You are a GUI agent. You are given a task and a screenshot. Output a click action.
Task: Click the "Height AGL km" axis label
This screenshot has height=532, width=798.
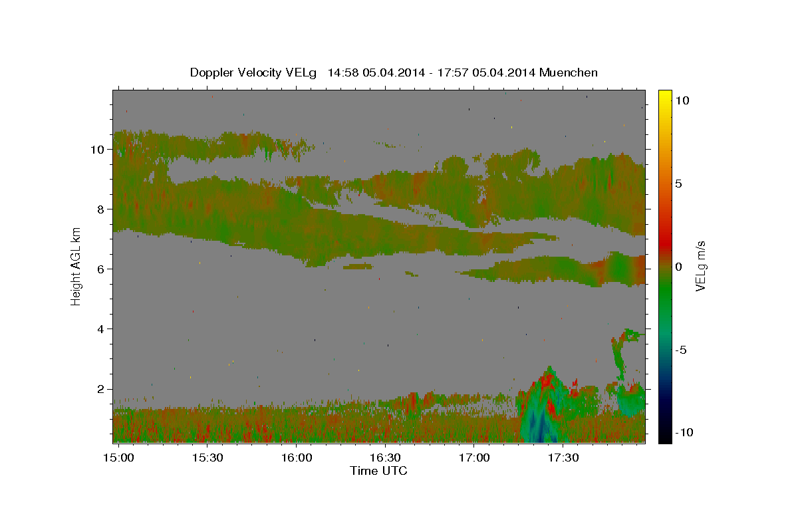point(76,265)
